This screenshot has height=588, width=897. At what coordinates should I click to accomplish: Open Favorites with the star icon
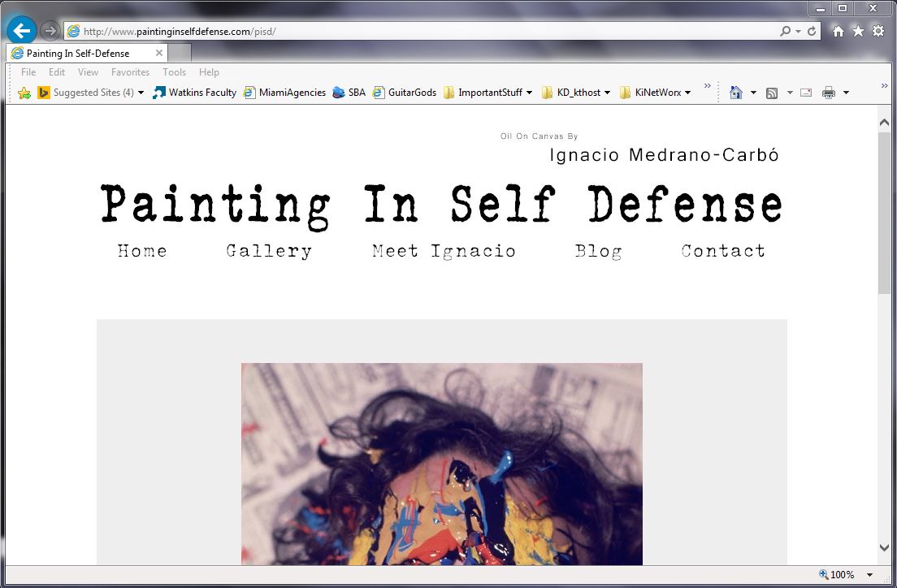[858, 31]
